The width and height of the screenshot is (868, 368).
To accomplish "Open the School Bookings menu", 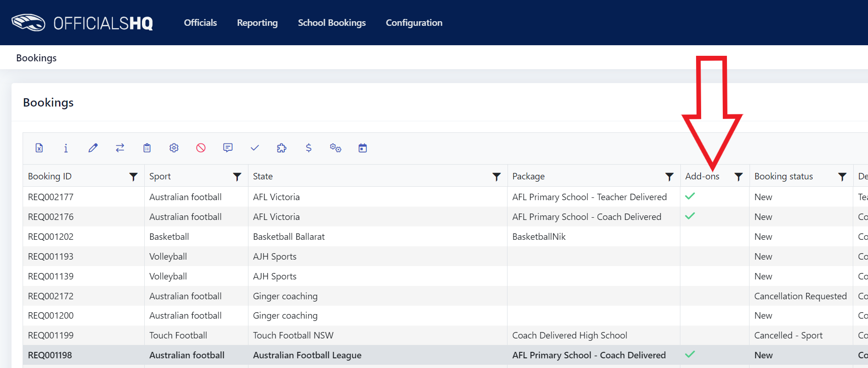I will coord(332,23).
